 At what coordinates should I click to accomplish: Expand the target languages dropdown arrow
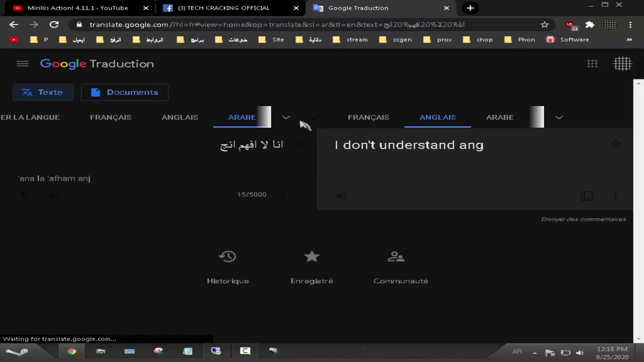click(x=559, y=117)
